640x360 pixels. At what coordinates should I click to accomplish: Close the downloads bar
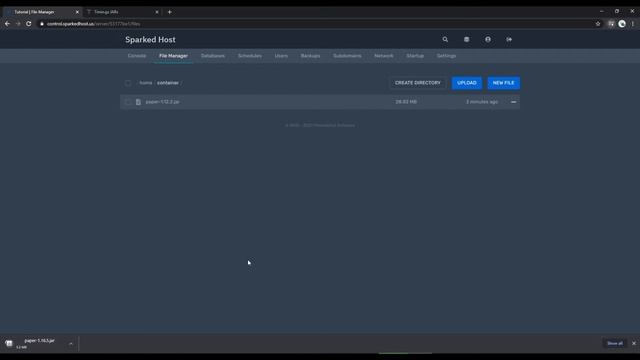(634, 343)
